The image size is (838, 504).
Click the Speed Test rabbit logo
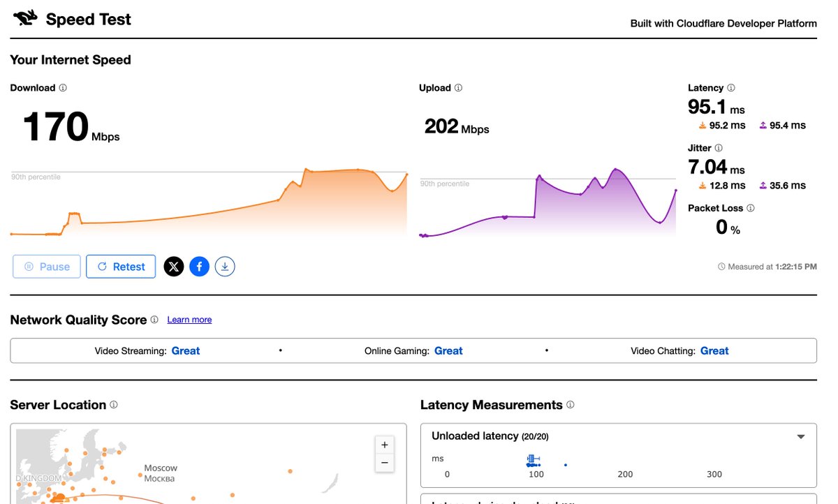tap(25, 17)
